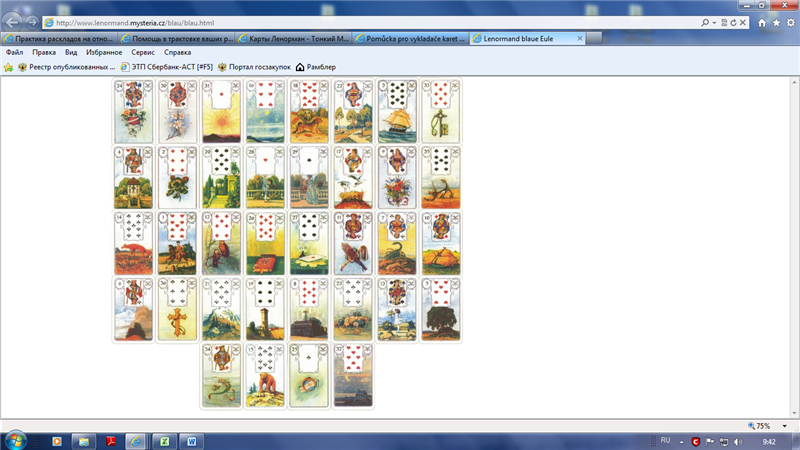Open Word from the taskbar
Image resolution: width=800 pixels, height=450 pixels.
click(191, 441)
